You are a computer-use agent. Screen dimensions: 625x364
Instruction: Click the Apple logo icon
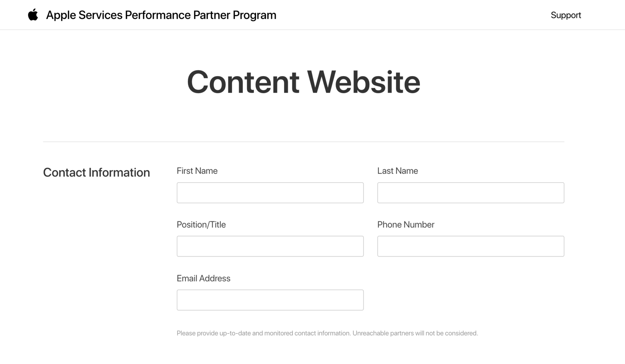point(33,15)
